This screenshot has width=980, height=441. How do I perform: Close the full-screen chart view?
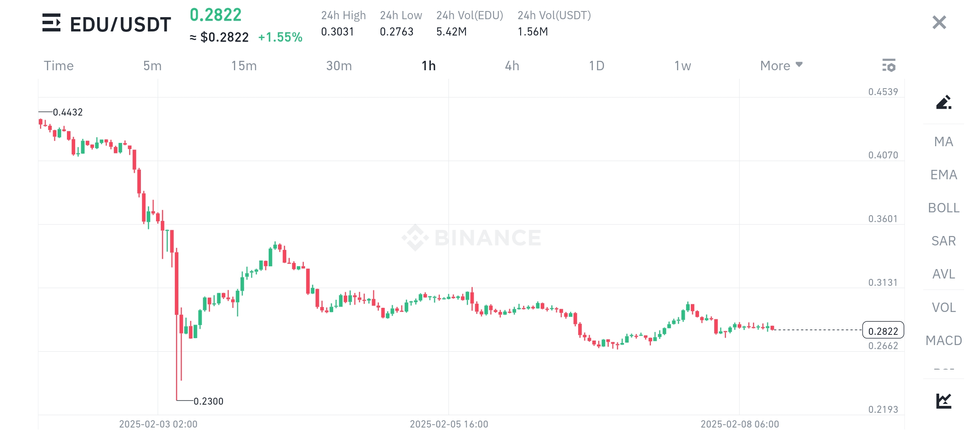coord(939,22)
